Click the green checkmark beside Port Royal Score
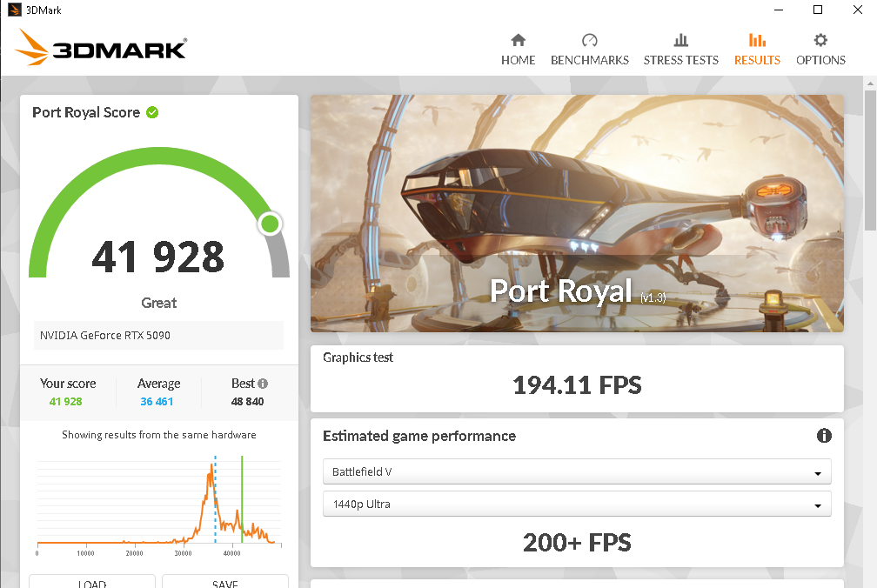This screenshot has width=877, height=588. [x=152, y=112]
